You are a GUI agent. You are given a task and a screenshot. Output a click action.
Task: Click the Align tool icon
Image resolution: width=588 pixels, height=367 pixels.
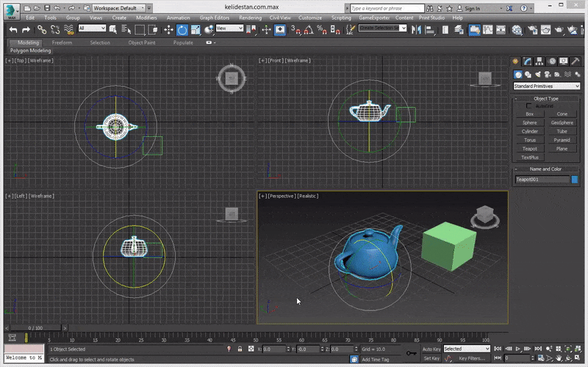430,29
